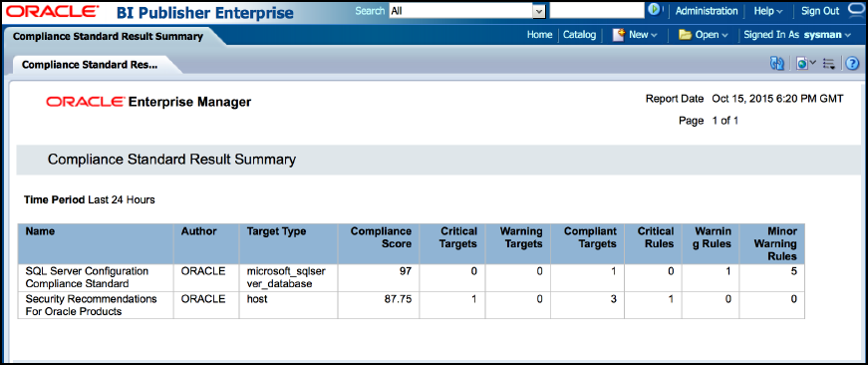The image size is (868, 365).
Task: Open the Signed In As sysman menu
Action: click(797, 34)
